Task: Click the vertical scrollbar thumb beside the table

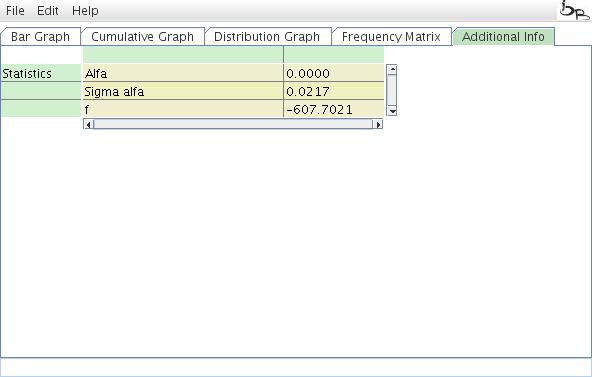Action: click(392, 90)
